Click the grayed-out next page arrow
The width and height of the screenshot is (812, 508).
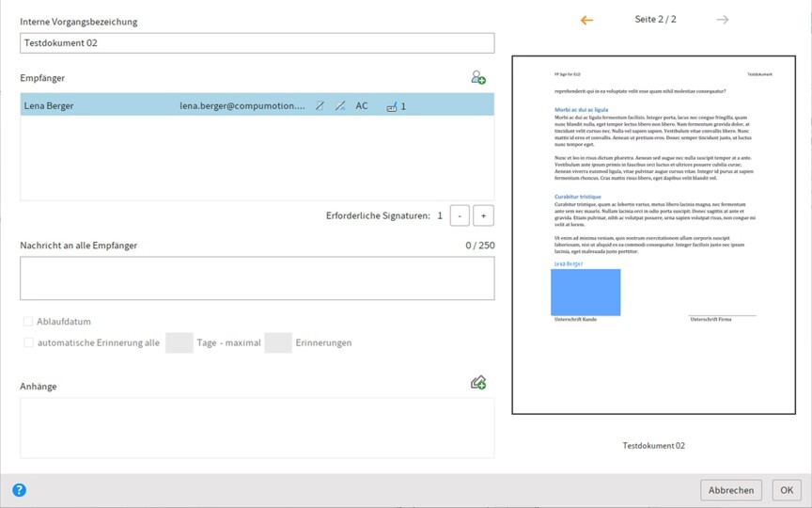click(723, 20)
